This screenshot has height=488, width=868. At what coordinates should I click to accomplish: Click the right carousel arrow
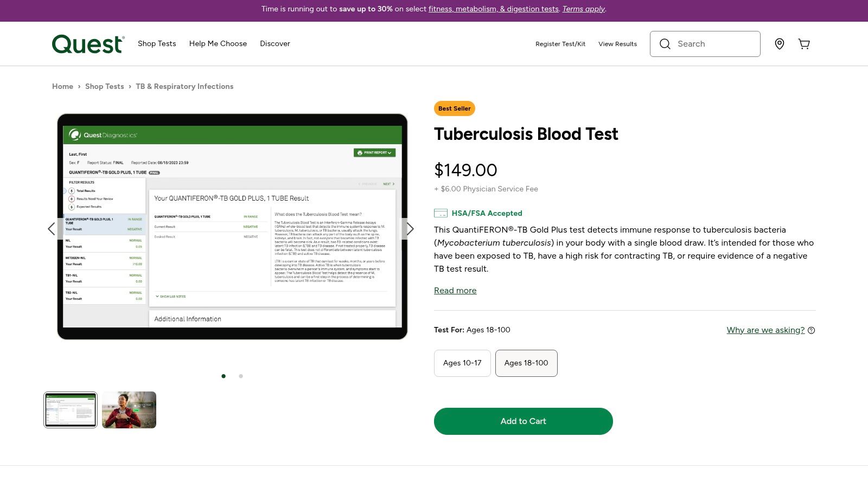pos(411,229)
